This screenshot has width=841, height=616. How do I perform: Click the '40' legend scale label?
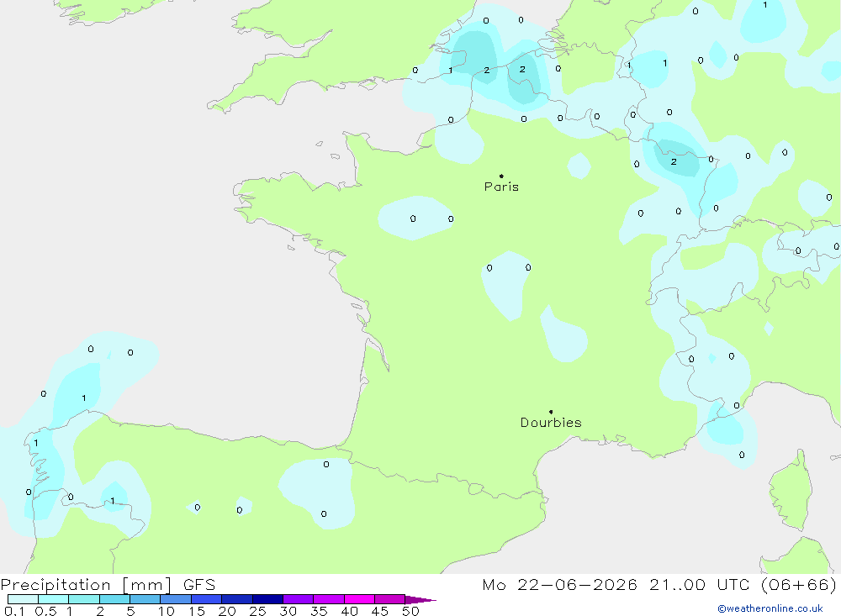click(x=350, y=611)
